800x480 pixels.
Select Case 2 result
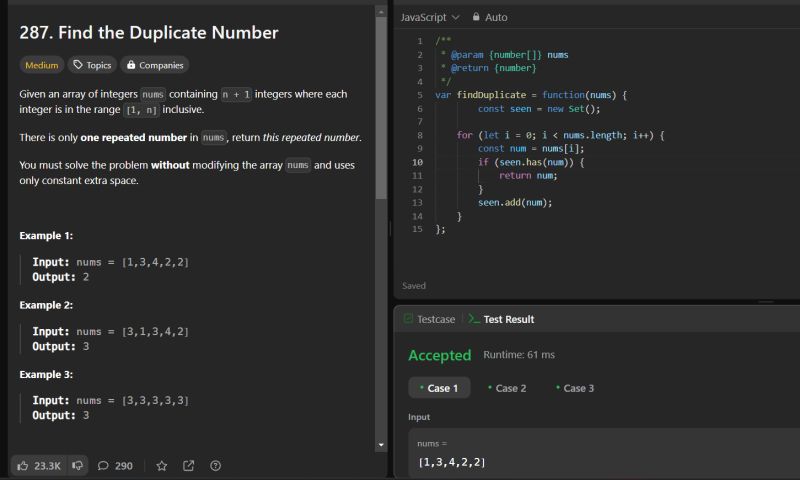pyautogui.click(x=507, y=388)
